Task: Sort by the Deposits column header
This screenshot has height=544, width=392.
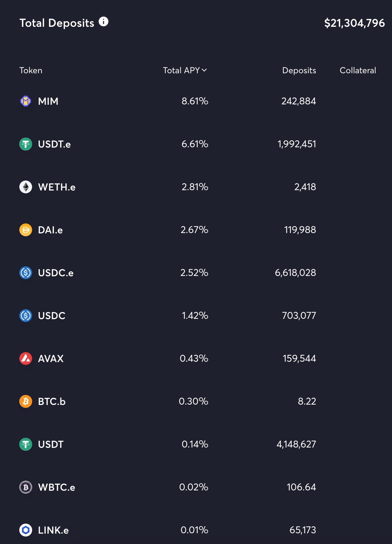Action: (299, 70)
